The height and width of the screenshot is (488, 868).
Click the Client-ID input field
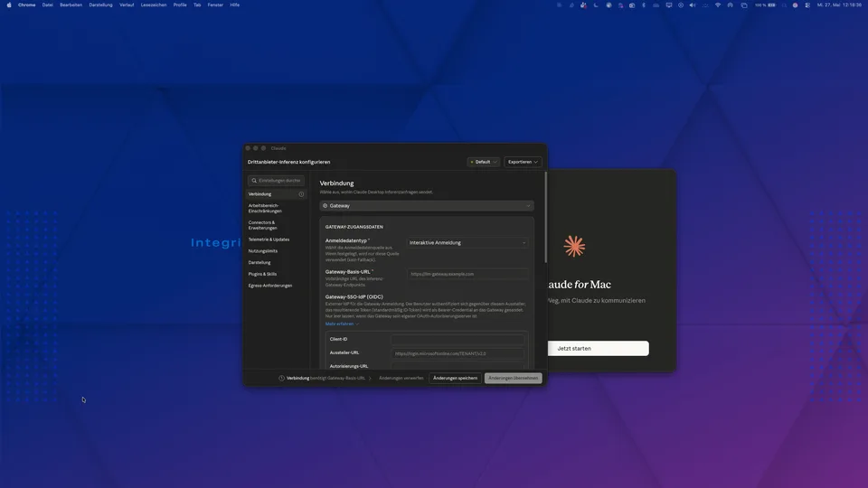(x=458, y=339)
